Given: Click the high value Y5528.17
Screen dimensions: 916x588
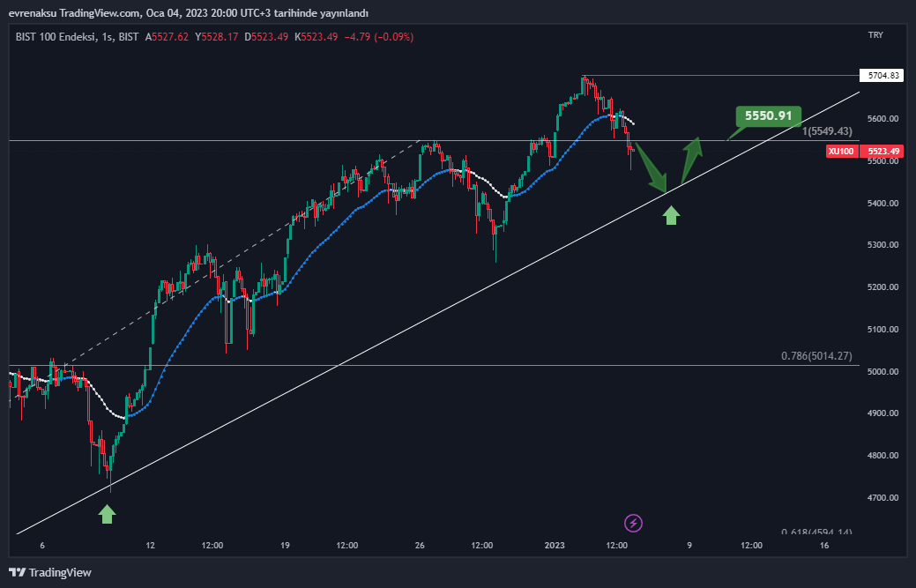Looking at the screenshot, I should click(217, 37).
